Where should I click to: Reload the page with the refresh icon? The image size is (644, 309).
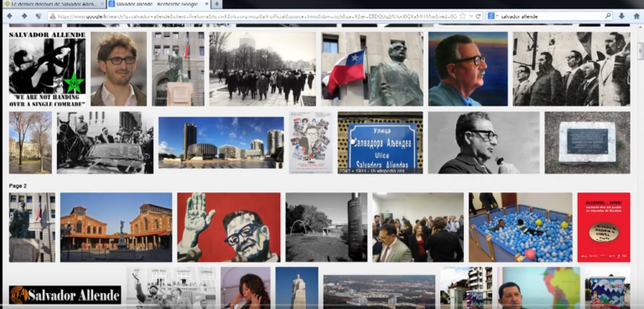(x=478, y=17)
